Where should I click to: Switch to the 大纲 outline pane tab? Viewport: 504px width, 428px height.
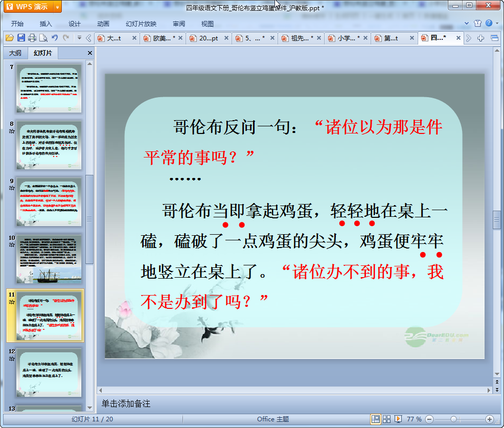point(15,53)
